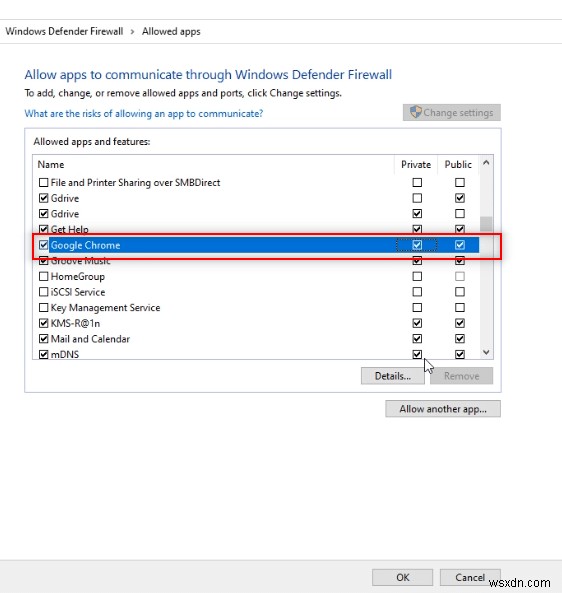Click the list scroll up arrow
This screenshot has height=593, width=562.
[486, 163]
